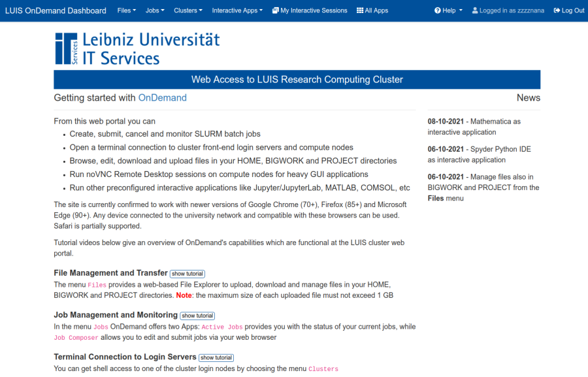Click the pink Files code label
Image resolution: width=588 pixels, height=377 pixels.
click(x=97, y=285)
